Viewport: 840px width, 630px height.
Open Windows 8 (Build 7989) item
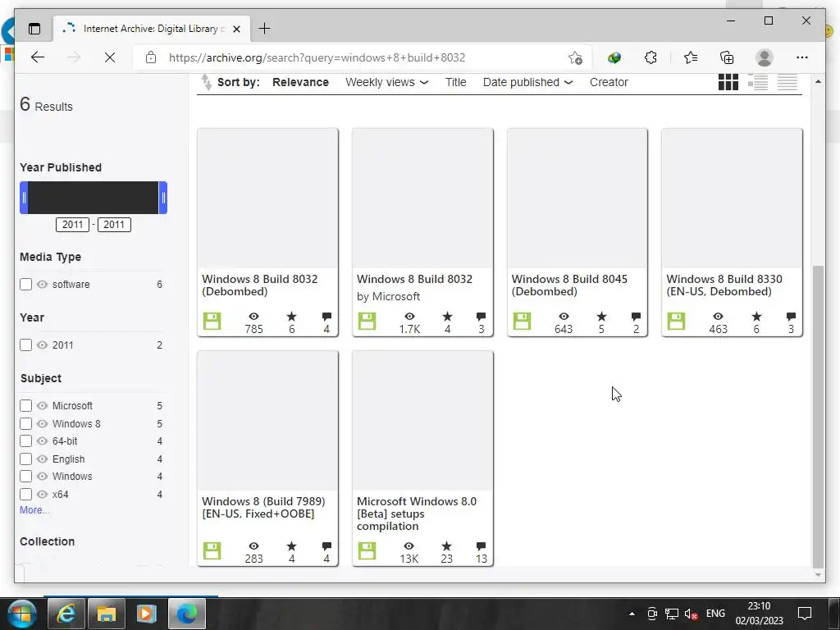[x=263, y=507]
